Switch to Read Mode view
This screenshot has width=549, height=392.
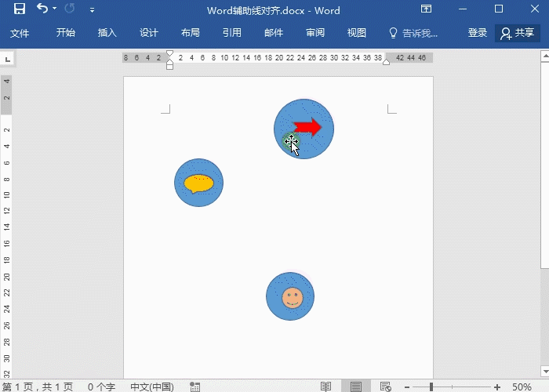pyautogui.click(x=325, y=387)
